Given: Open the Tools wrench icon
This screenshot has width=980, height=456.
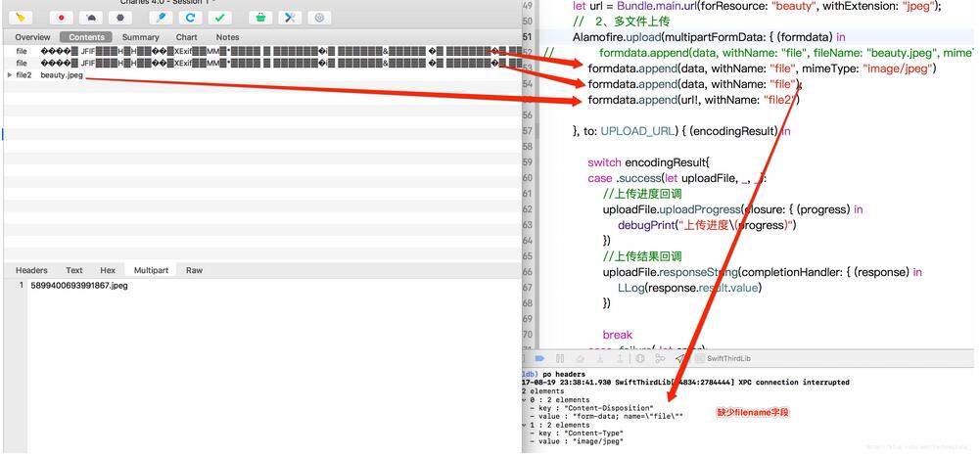Looking at the screenshot, I should 290,17.
